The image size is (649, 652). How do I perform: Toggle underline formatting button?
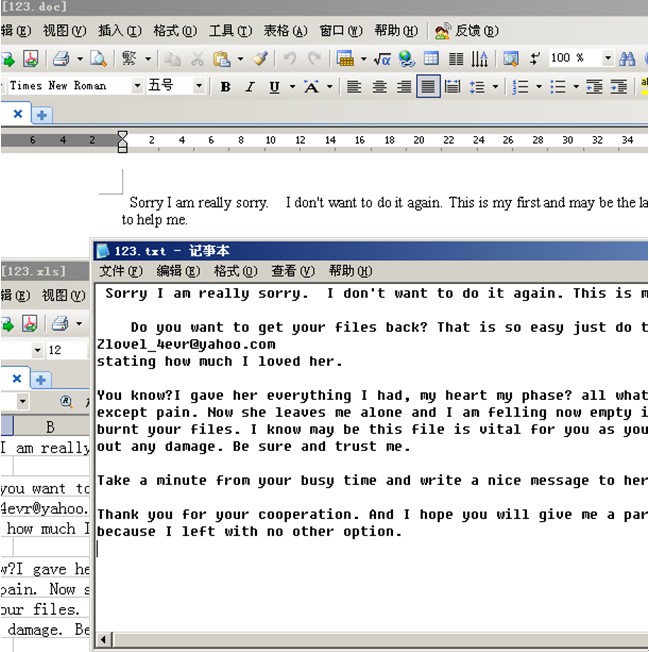[x=274, y=87]
